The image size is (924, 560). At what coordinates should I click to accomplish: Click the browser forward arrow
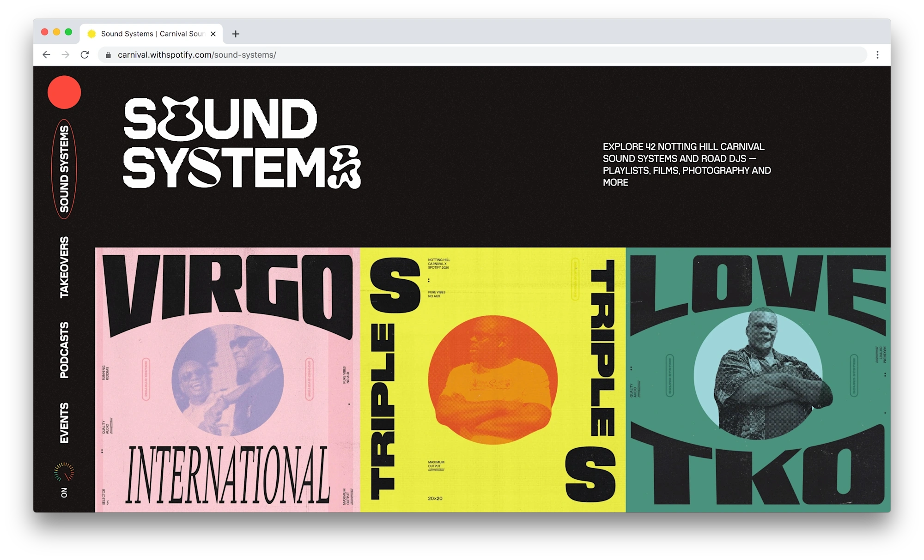click(65, 54)
